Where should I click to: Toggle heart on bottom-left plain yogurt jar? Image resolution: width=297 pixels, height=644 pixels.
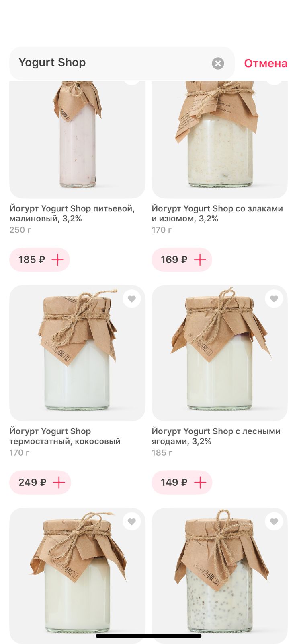[132, 522]
